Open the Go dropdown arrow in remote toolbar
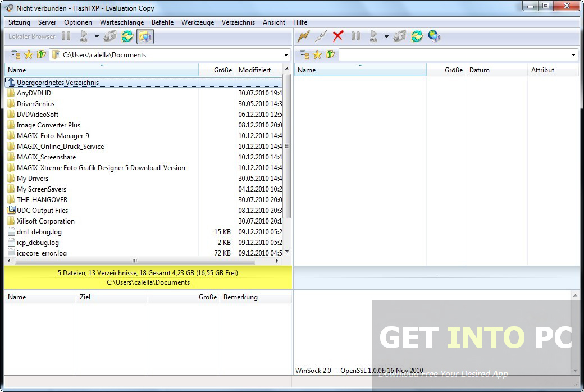The width and height of the screenshot is (584, 392). (386, 37)
